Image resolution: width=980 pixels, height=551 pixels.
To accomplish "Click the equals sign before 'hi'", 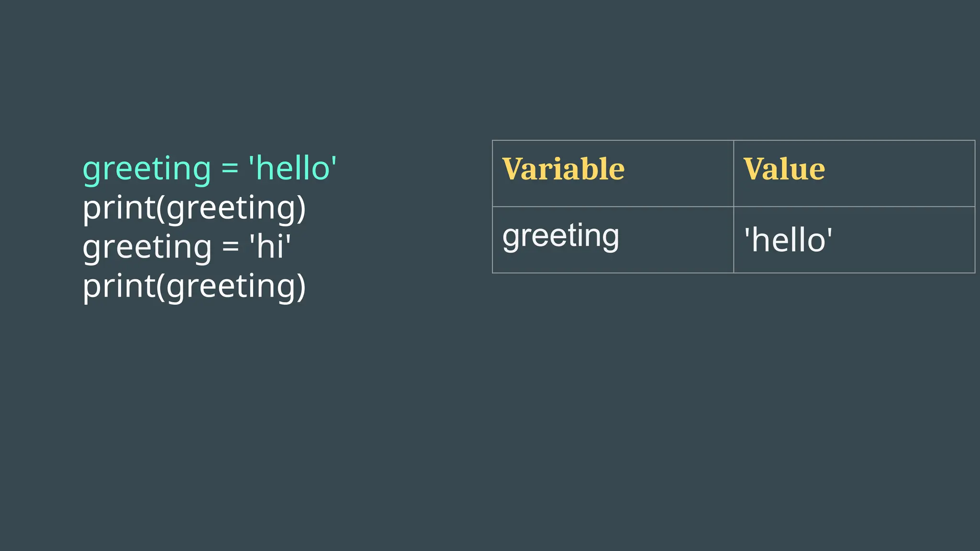I will click(230, 247).
